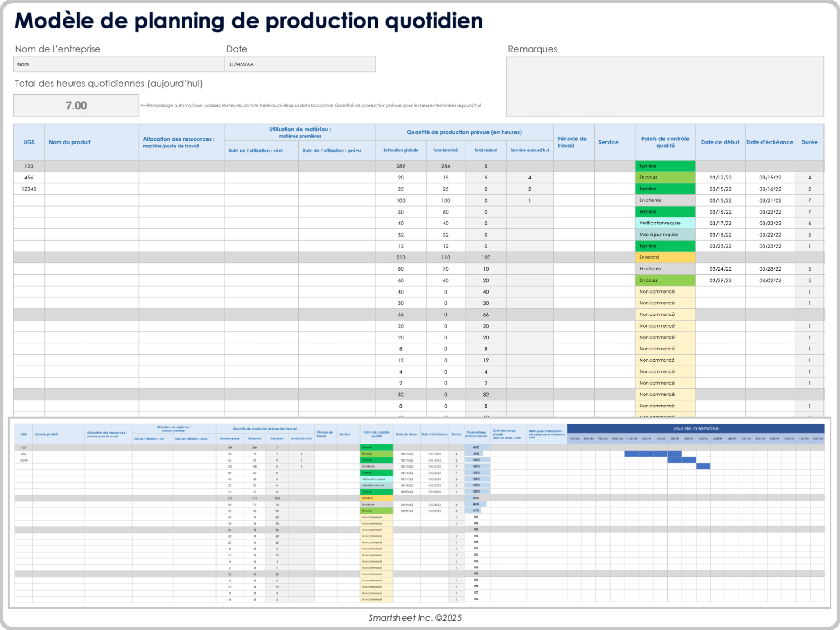
Task: Click the 75% progress cell in Pourcentage d'avancement
Action: pyautogui.click(x=477, y=454)
